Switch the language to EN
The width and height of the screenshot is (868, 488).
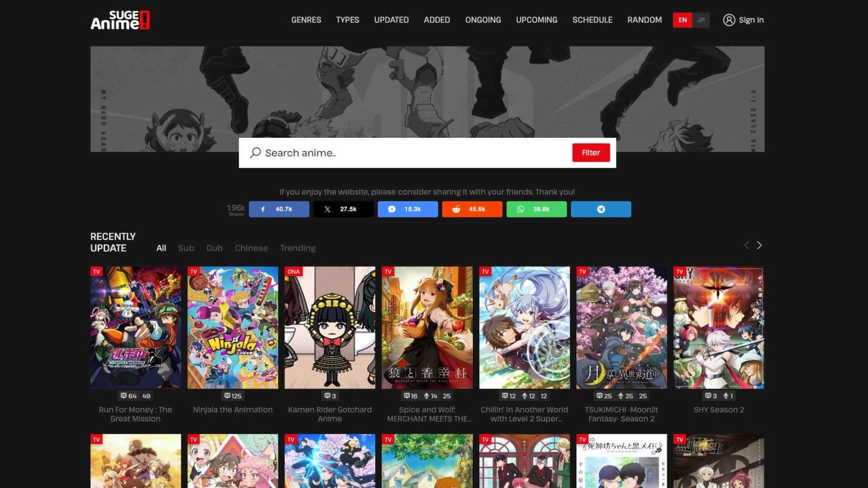coord(683,20)
